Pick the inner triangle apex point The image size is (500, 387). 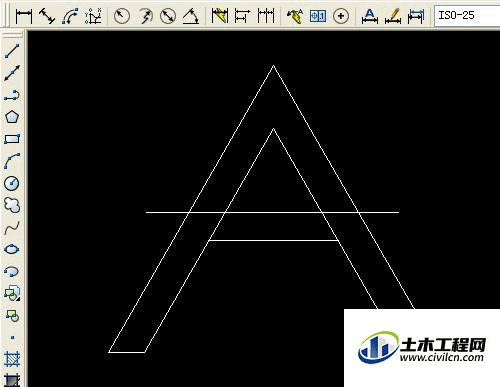coord(273,129)
